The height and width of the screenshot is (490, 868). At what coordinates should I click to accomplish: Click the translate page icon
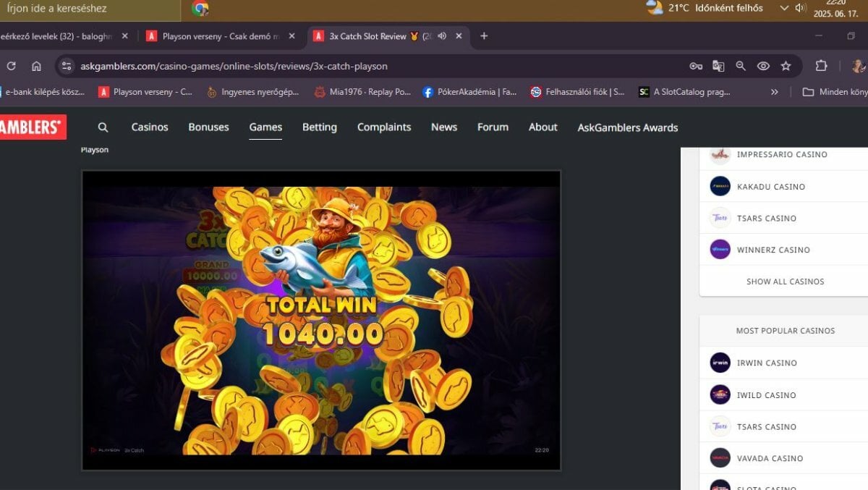point(718,66)
